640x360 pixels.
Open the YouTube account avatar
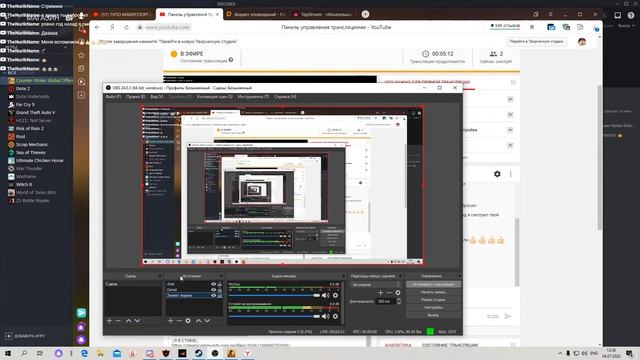(582, 42)
